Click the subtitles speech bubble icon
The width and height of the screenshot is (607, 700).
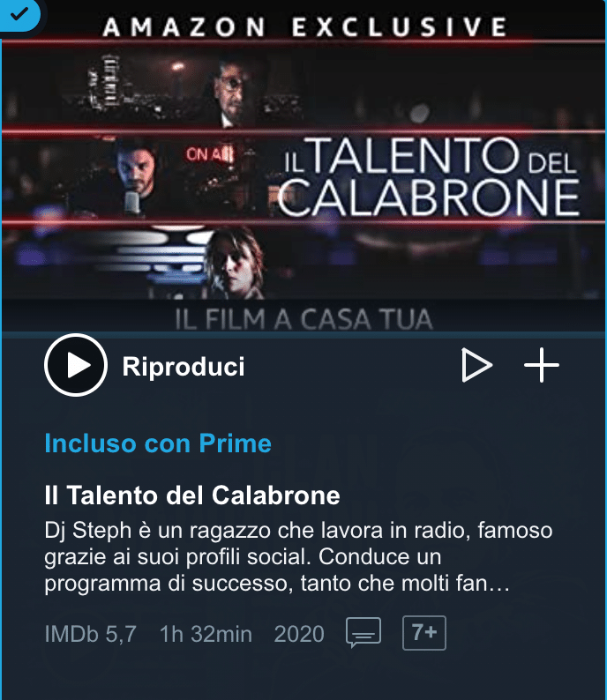click(363, 633)
